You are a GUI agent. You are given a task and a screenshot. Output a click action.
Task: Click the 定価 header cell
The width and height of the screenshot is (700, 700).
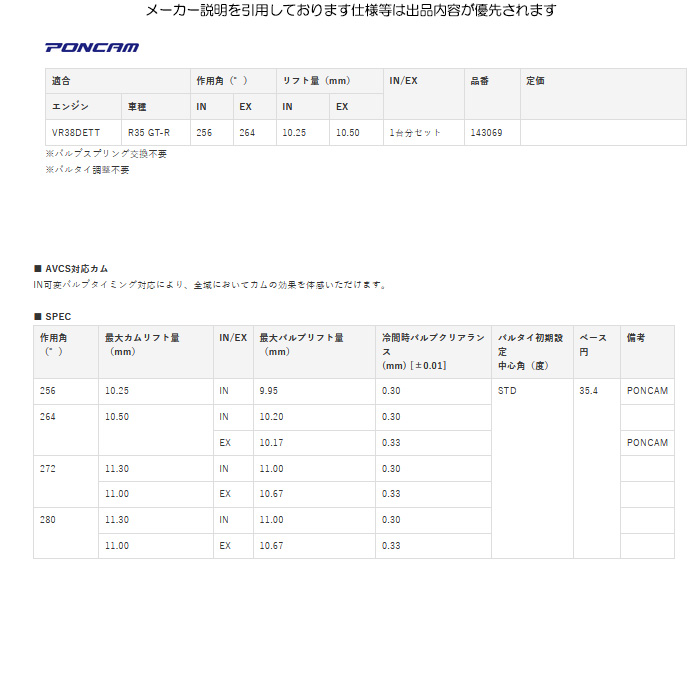click(603, 94)
